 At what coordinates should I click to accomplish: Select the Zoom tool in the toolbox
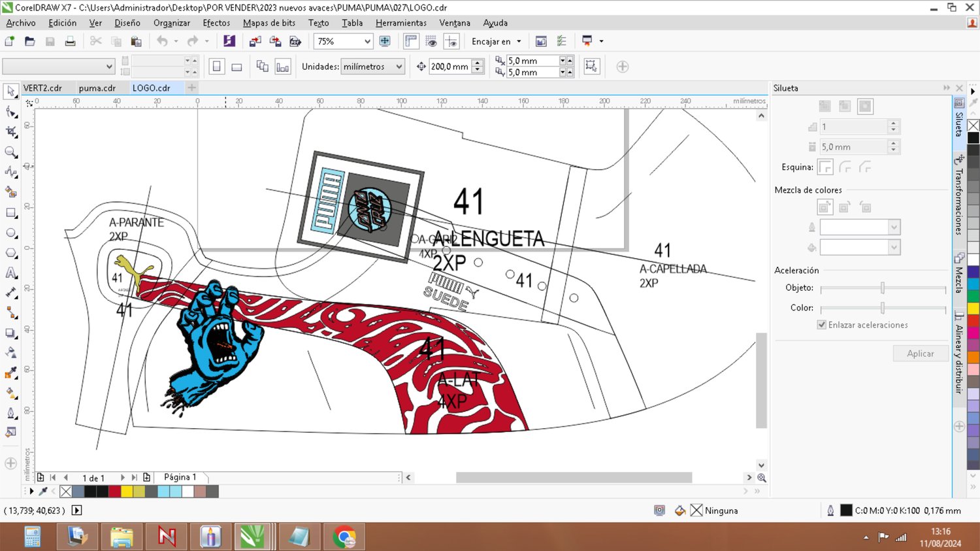pyautogui.click(x=10, y=152)
